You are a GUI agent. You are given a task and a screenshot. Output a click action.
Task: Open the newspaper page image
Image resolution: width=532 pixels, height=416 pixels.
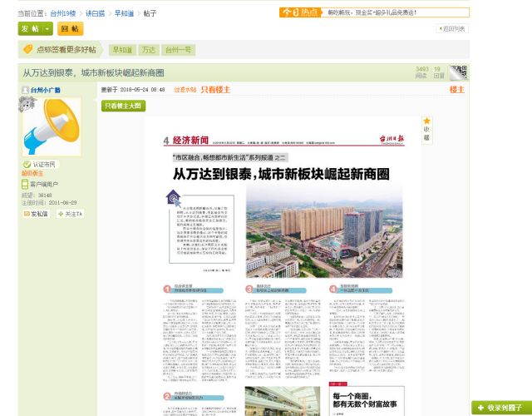point(283,266)
